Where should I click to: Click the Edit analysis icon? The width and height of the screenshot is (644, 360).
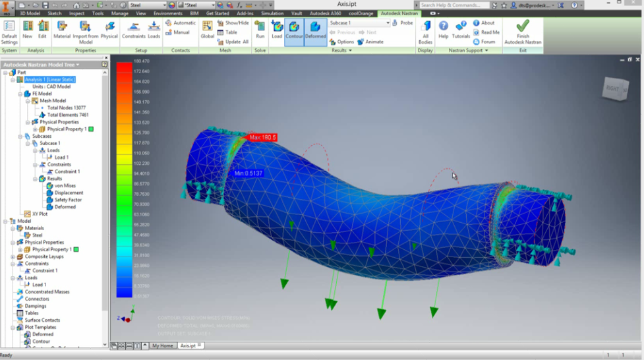(42, 30)
